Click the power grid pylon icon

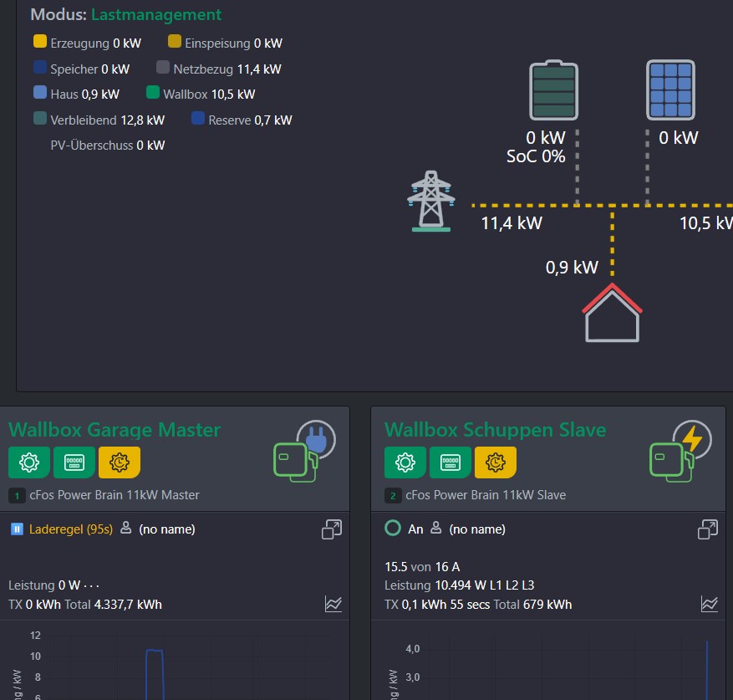pos(430,201)
